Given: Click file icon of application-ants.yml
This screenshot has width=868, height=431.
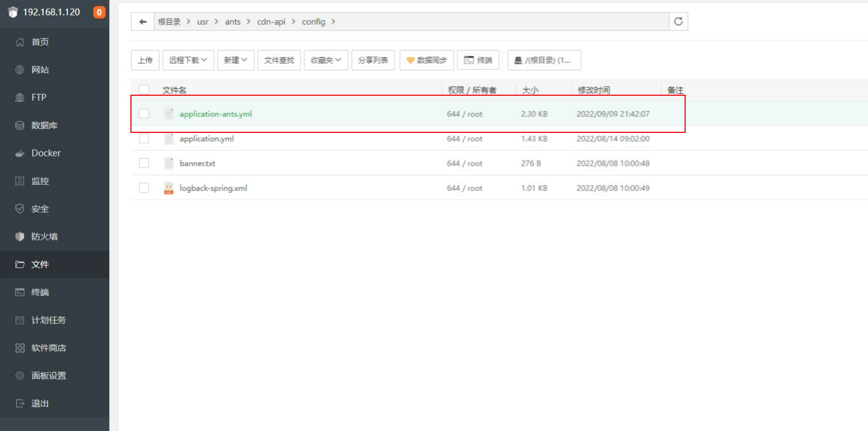Looking at the screenshot, I should coord(169,114).
